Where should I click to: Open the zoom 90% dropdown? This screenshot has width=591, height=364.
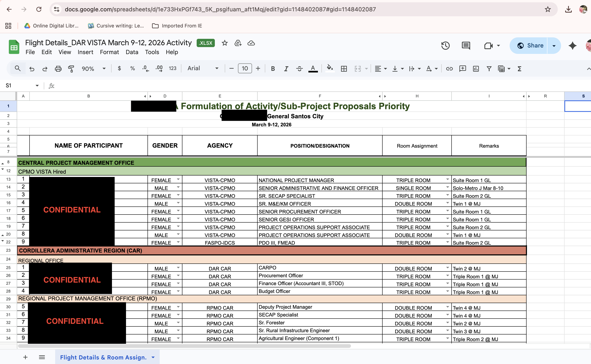(x=93, y=69)
